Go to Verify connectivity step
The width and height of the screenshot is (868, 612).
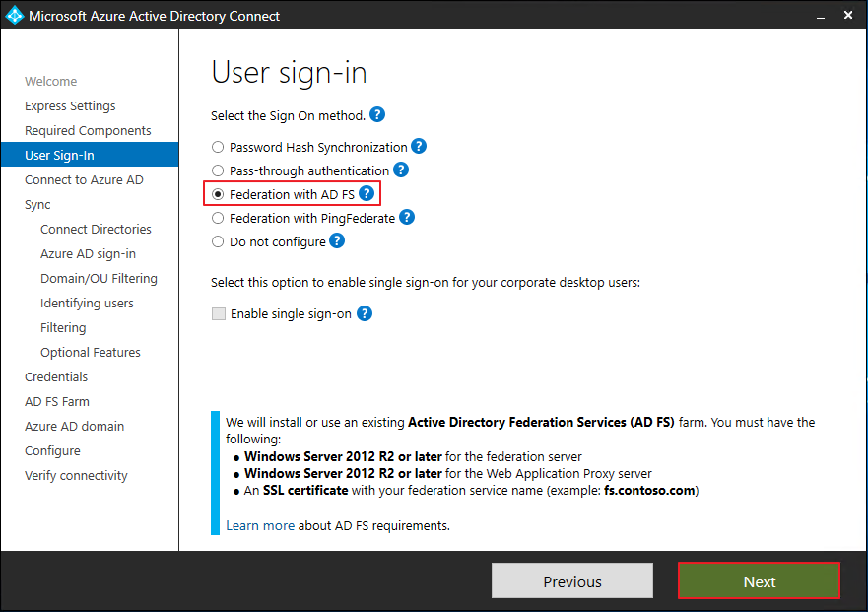77,476
